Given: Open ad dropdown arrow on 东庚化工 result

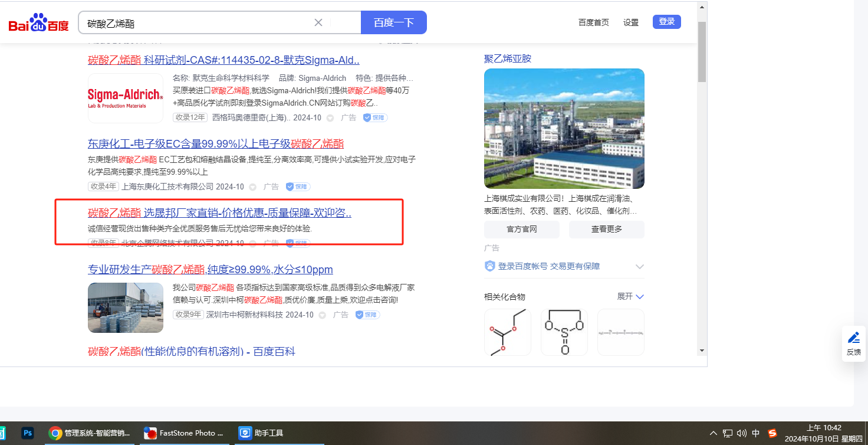Looking at the screenshot, I should 253,187.
